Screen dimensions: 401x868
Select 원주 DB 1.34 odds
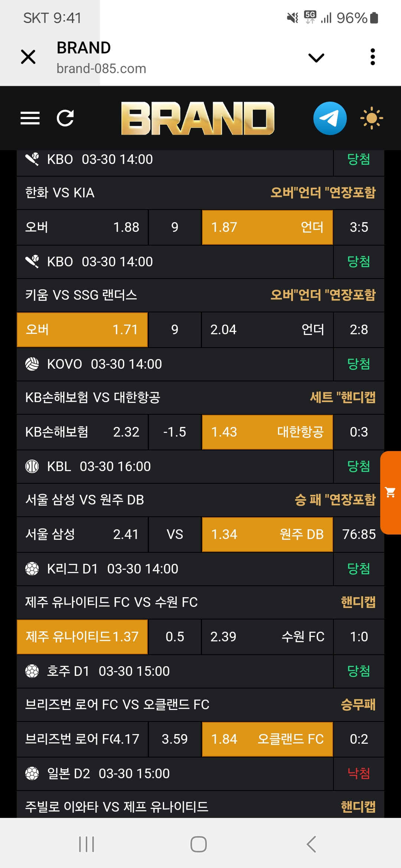click(267, 535)
